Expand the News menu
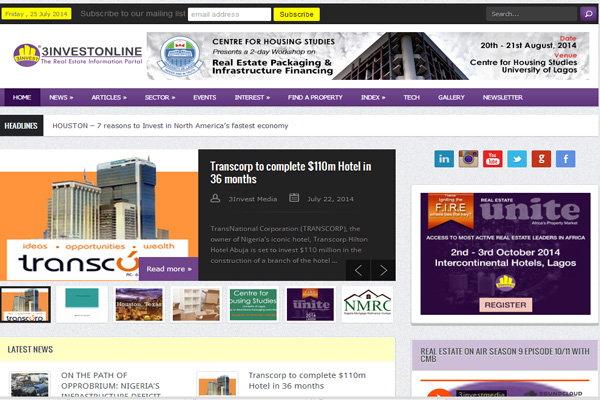The height and width of the screenshot is (400, 600). [x=61, y=98]
